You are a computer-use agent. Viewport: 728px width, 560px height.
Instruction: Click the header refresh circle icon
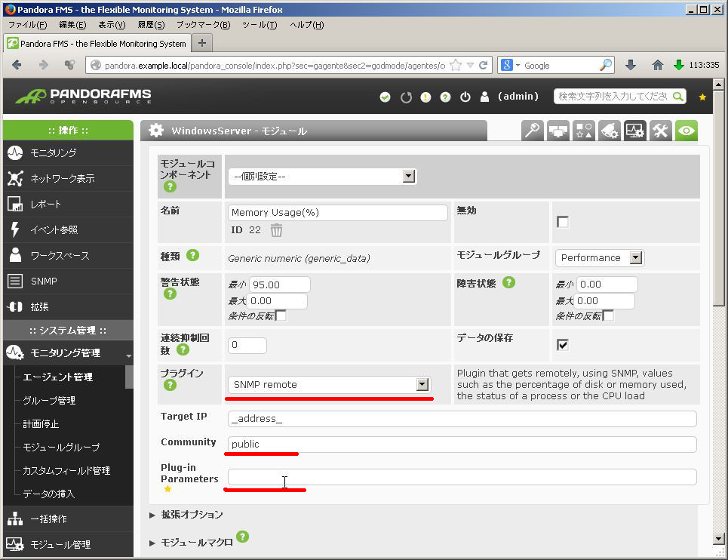click(407, 97)
